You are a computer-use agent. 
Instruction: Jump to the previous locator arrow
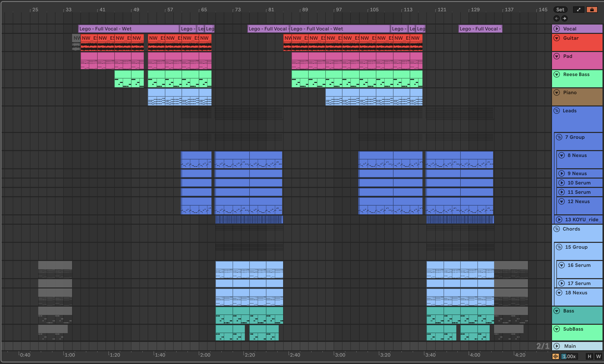pos(557,18)
